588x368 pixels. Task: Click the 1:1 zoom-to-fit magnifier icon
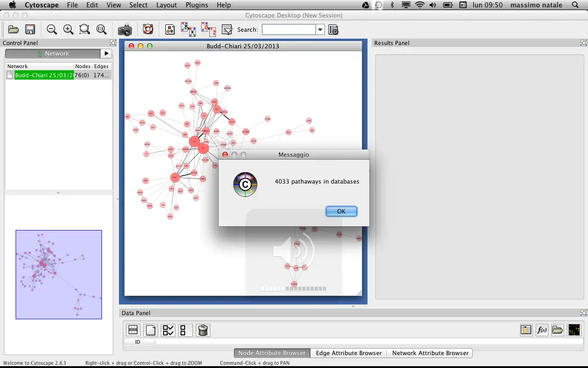point(102,29)
